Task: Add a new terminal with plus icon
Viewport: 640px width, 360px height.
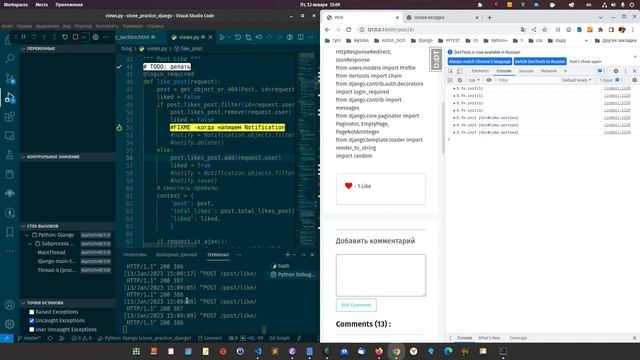Action: click(288, 254)
